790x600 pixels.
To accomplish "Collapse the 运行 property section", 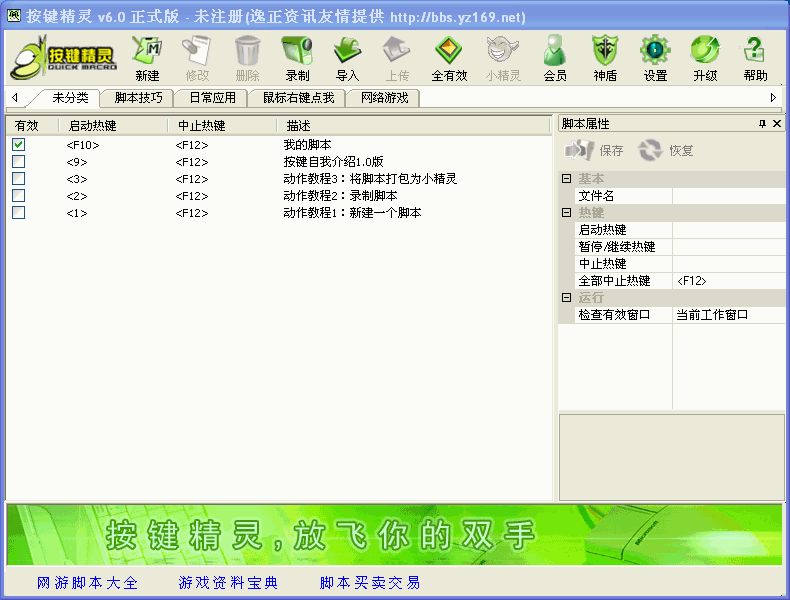I will [566, 298].
